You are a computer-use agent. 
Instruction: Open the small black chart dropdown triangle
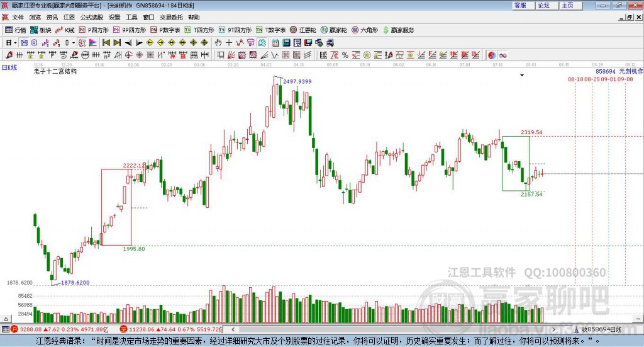point(522,75)
